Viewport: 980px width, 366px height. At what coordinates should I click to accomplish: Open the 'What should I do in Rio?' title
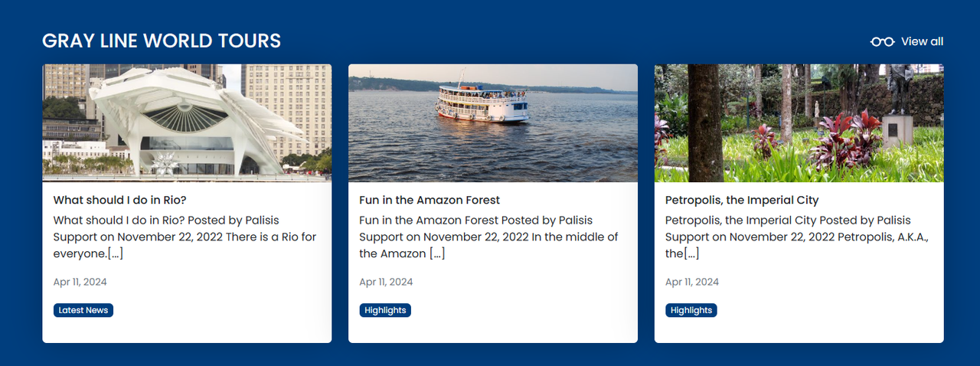click(x=120, y=200)
